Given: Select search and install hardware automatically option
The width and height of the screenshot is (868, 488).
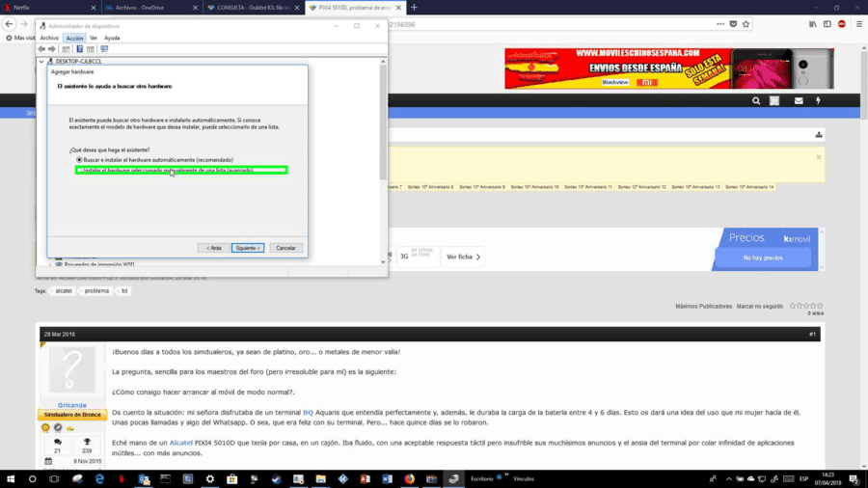Looking at the screenshot, I should pyautogui.click(x=155, y=160).
